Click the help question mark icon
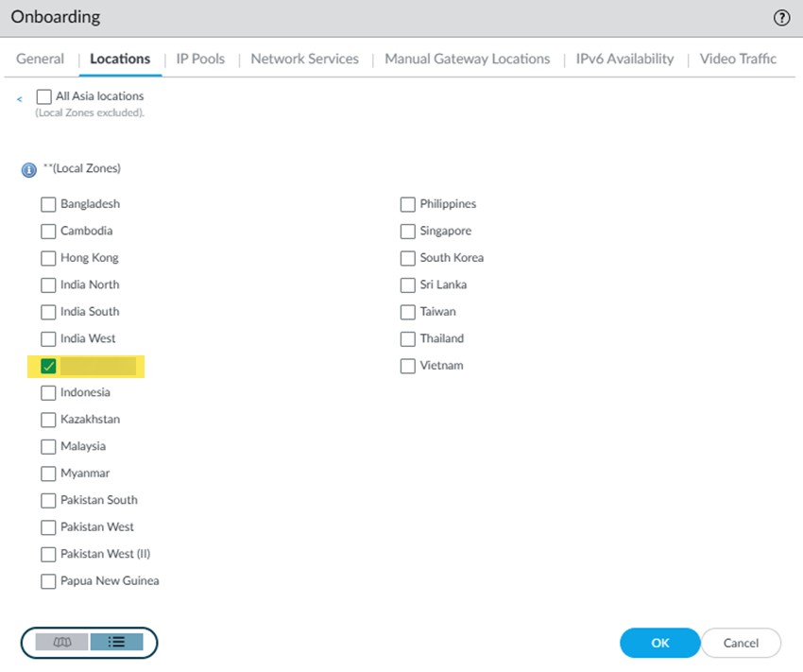This screenshot has height=672, width=803. click(781, 17)
